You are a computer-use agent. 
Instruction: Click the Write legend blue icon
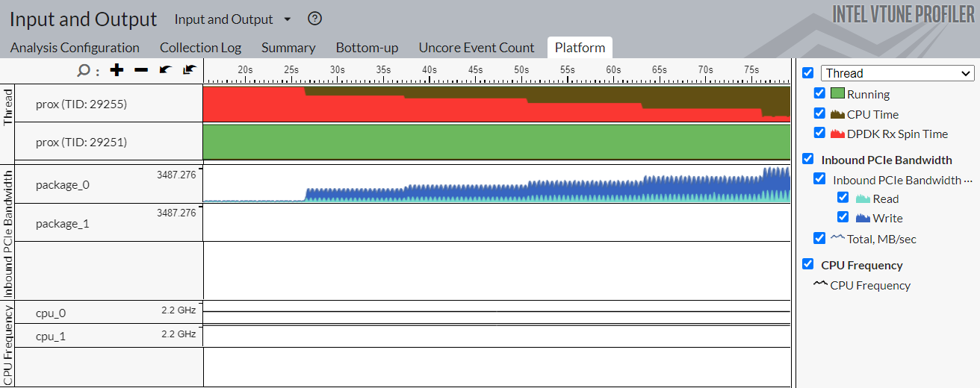tap(863, 218)
